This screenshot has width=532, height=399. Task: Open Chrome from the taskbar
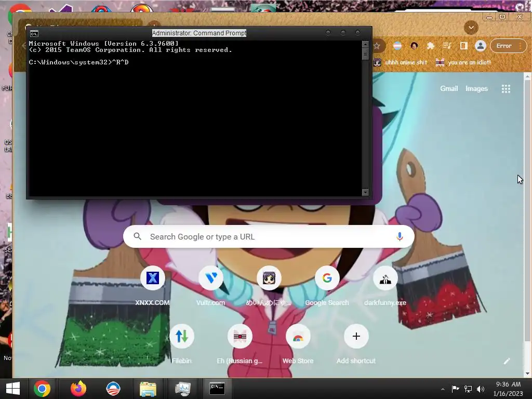click(x=42, y=389)
